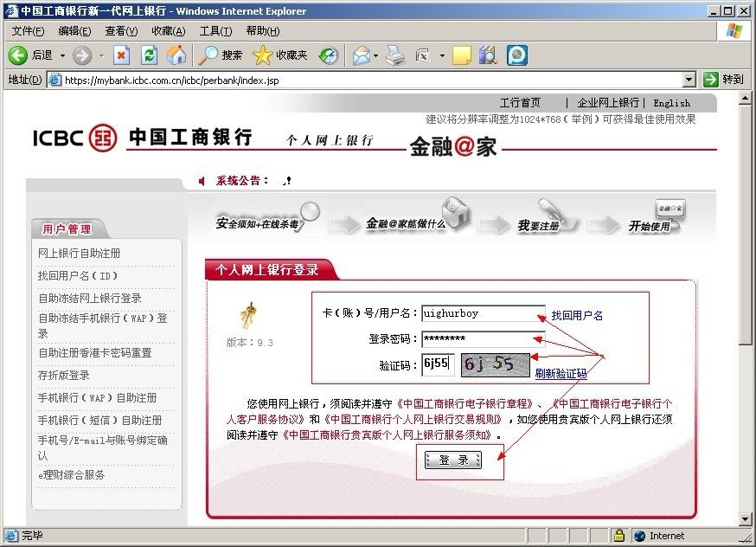Expand the Forward history dropdown arrow

[x=101, y=56]
